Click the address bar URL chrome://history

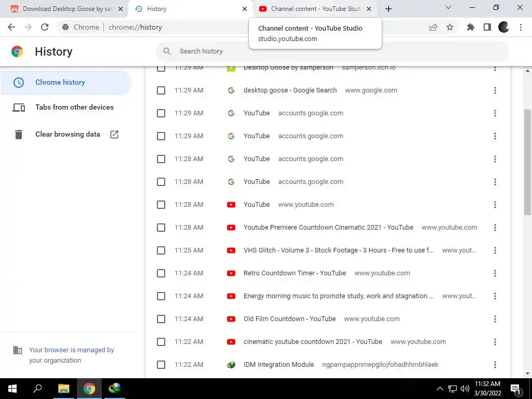pos(135,27)
